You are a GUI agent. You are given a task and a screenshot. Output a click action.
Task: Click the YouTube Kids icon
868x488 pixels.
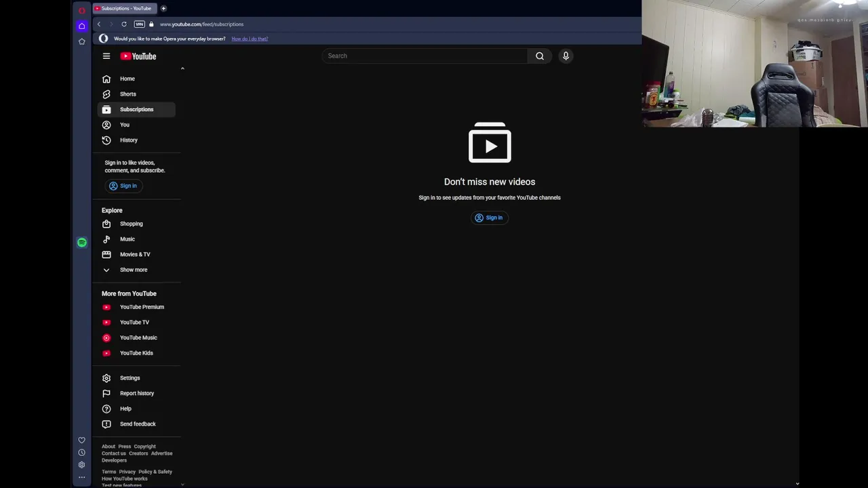coord(106,353)
